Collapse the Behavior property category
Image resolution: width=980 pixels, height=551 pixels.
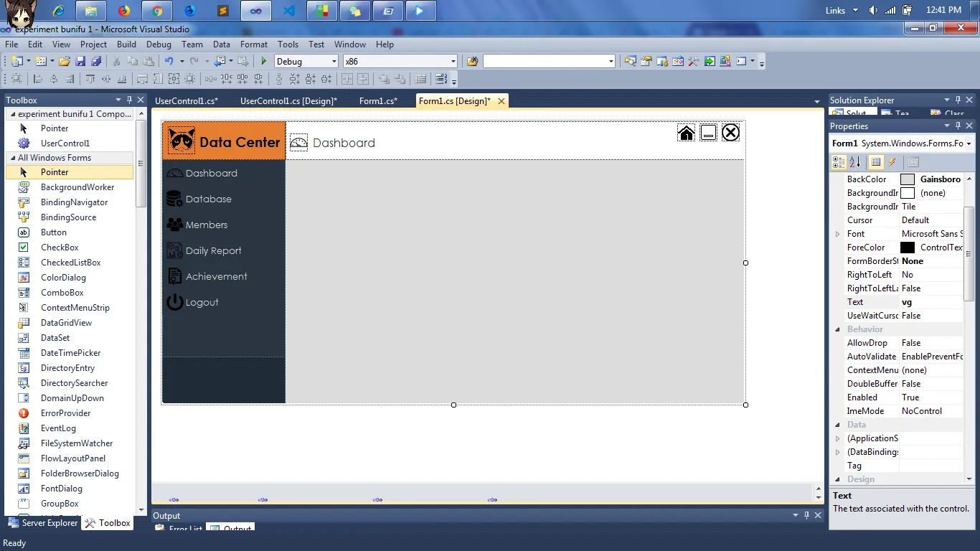(x=837, y=329)
